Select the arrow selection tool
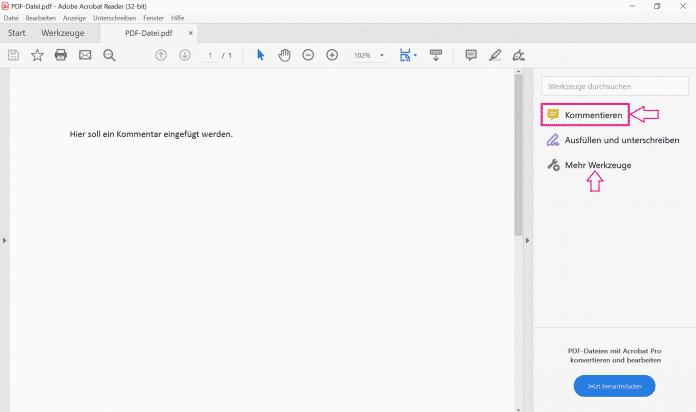This screenshot has height=412, width=696. pyautogui.click(x=260, y=55)
